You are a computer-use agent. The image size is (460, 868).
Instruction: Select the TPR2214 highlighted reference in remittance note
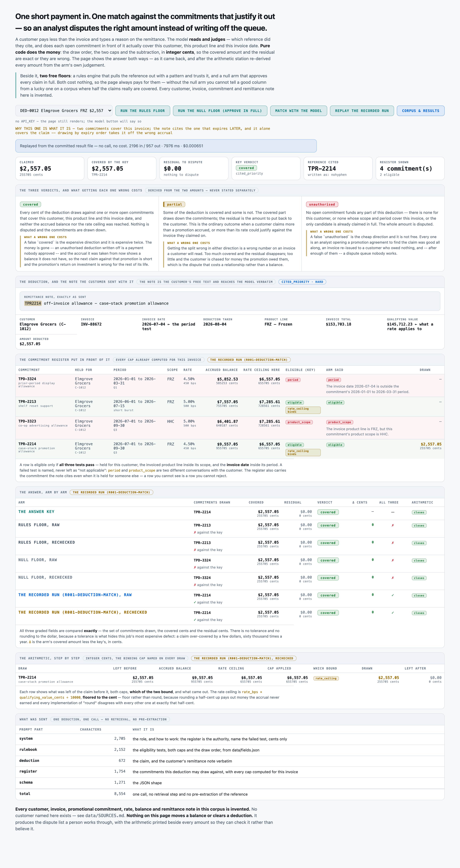click(33, 303)
